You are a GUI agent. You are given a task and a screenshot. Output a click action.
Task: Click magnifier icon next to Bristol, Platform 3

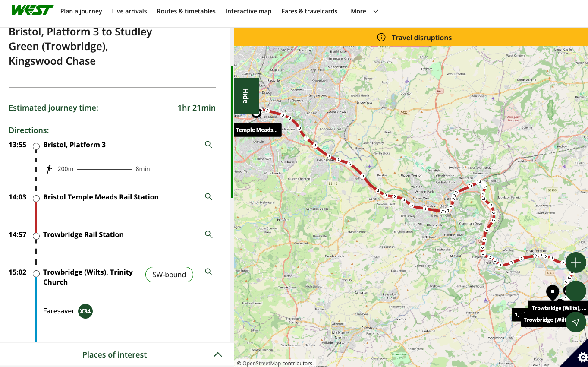(x=209, y=145)
